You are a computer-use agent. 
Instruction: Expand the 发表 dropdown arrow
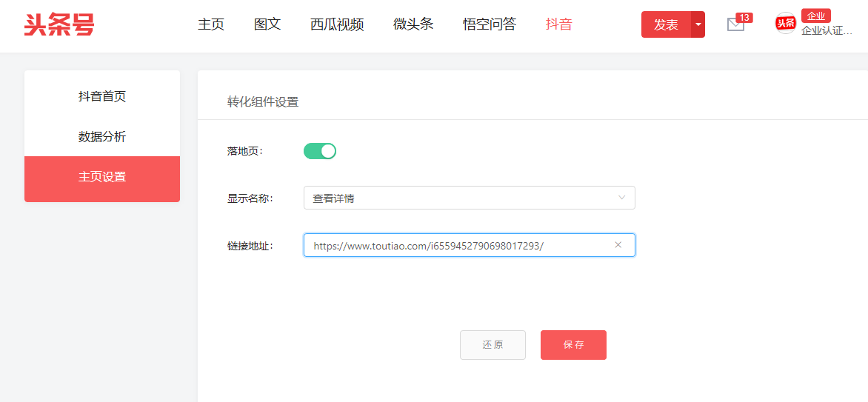tap(698, 24)
